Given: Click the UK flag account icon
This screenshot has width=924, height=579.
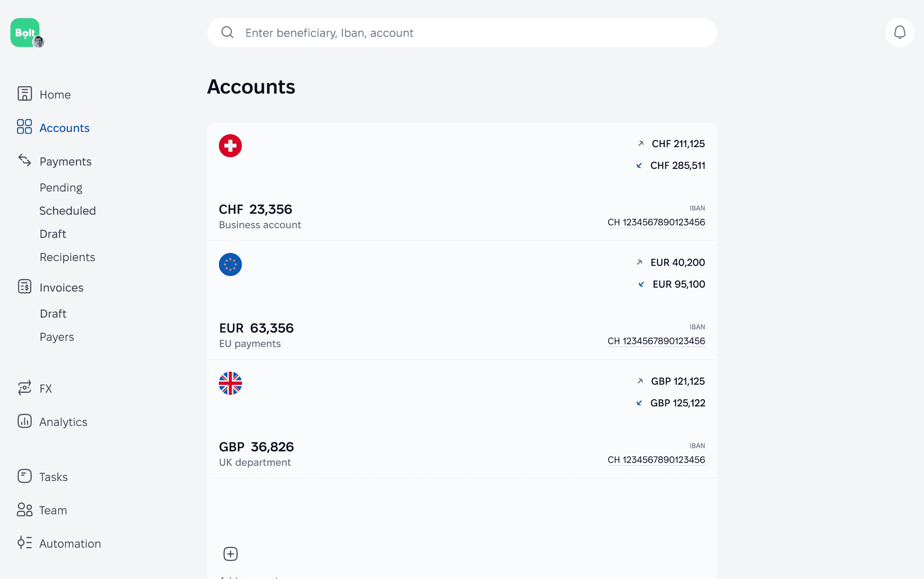Looking at the screenshot, I should [230, 384].
